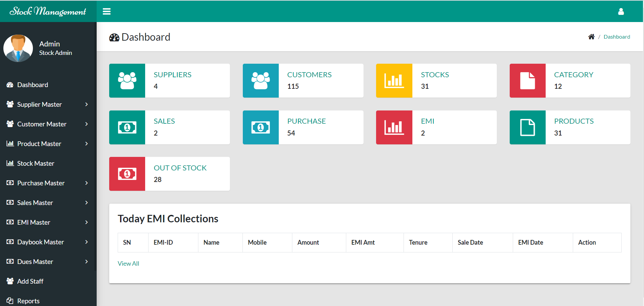Click the yellow Stocks chart icon
644x306 pixels.
394,81
